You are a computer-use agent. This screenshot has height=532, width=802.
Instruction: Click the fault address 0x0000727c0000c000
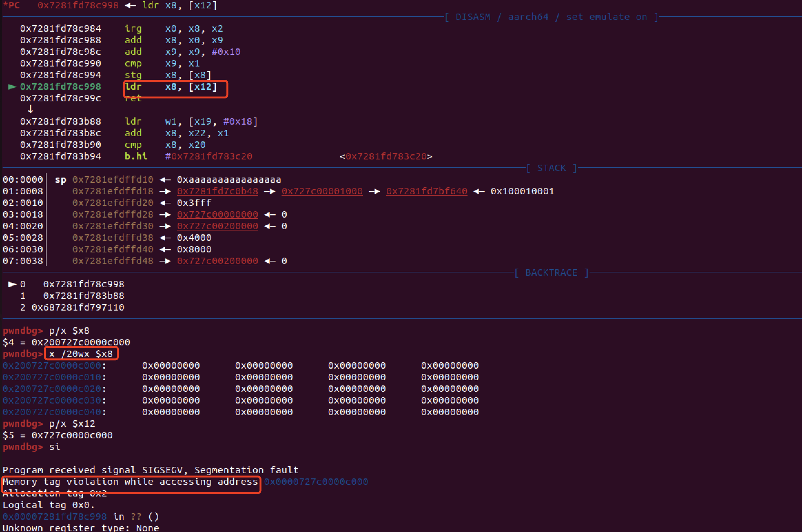316,482
